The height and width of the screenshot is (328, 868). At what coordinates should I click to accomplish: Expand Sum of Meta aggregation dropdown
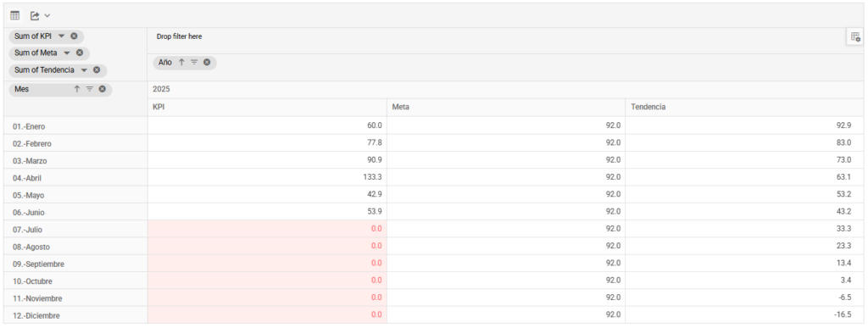point(67,53)
